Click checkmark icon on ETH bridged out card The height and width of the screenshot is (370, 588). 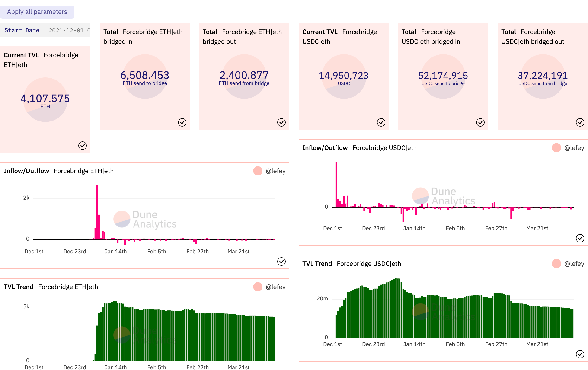pos(281,122)
